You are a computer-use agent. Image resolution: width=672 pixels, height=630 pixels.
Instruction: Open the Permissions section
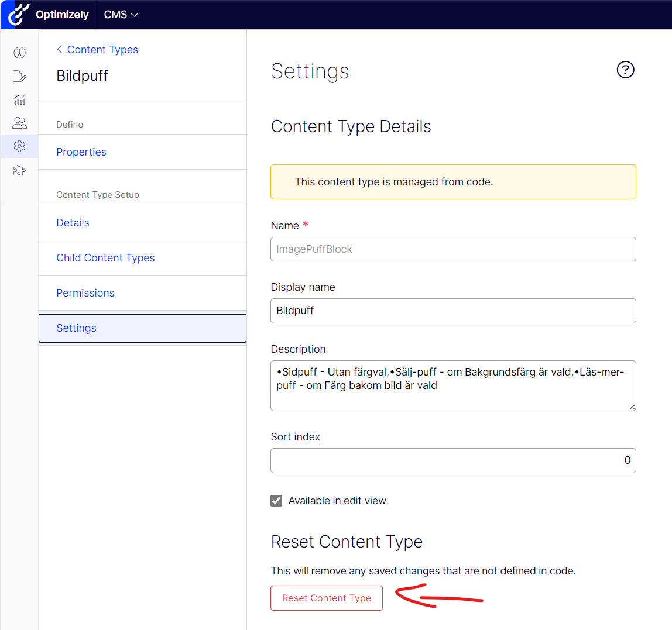click(x=85, y=293)
